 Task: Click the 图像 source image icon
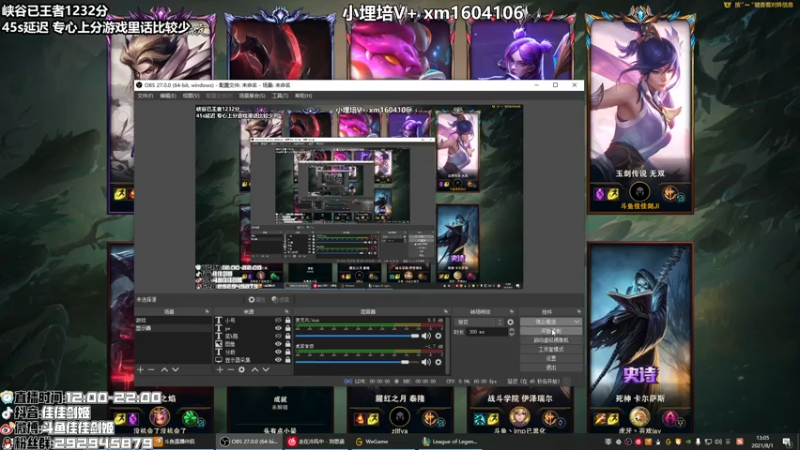[219, 344]
